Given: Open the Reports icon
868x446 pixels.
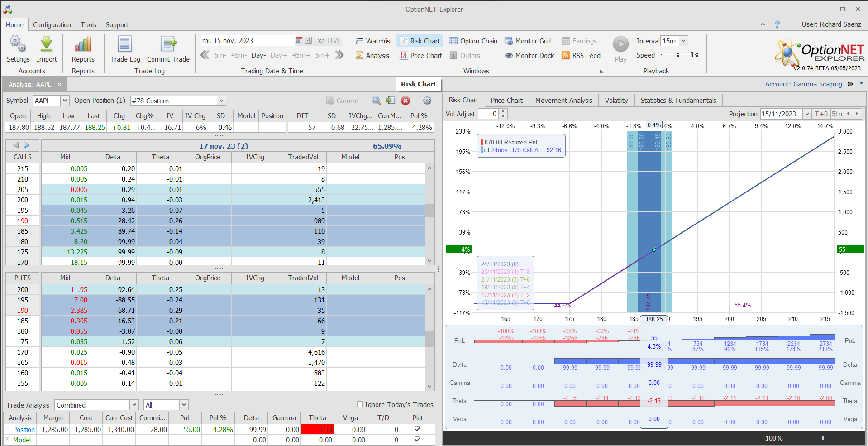Looking at the screenshot, I should tap(83, 49).
